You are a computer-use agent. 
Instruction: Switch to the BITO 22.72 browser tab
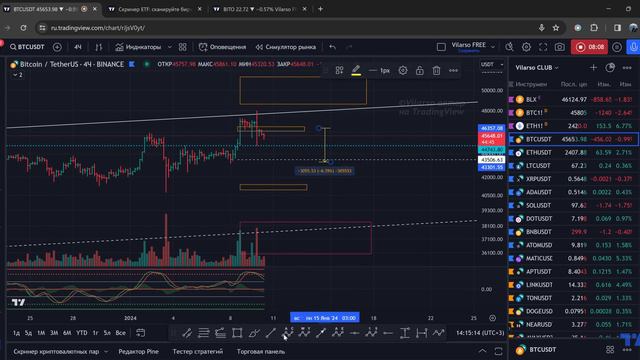260,9
